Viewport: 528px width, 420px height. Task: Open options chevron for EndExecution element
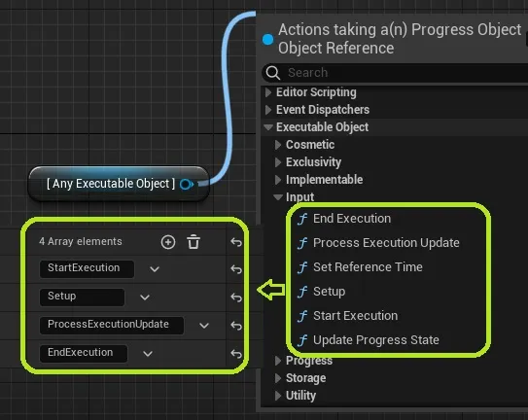[148, 354]
